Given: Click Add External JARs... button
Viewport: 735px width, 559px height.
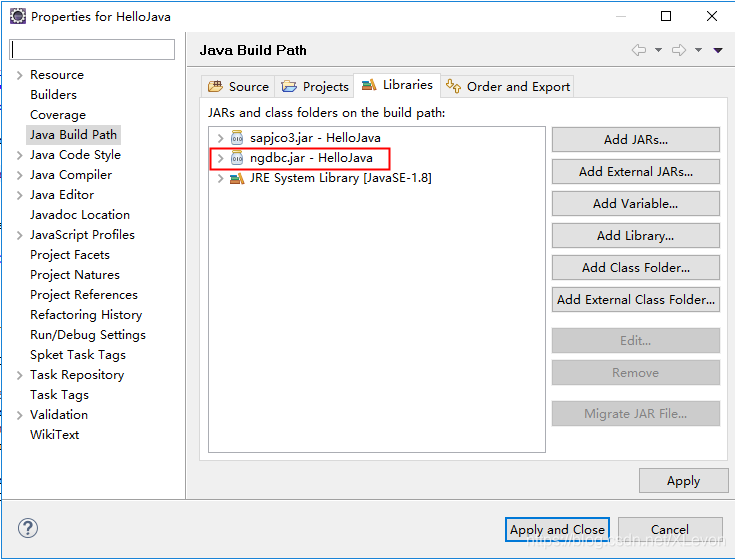Looking at the screenshot, I should pos(636,171).
